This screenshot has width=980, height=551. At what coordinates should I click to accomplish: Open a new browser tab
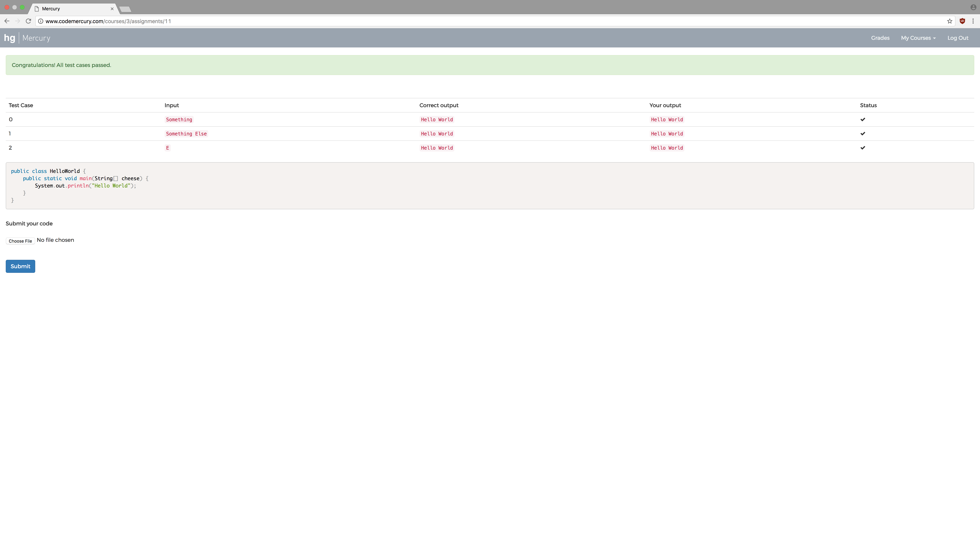[x=125, y=9]
